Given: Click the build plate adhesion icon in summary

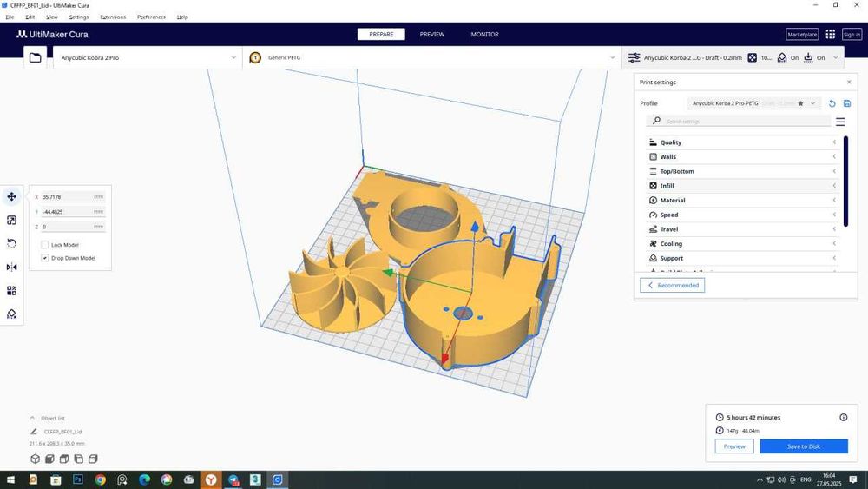Looking at the screenshot, I should (x=808, y=57).
